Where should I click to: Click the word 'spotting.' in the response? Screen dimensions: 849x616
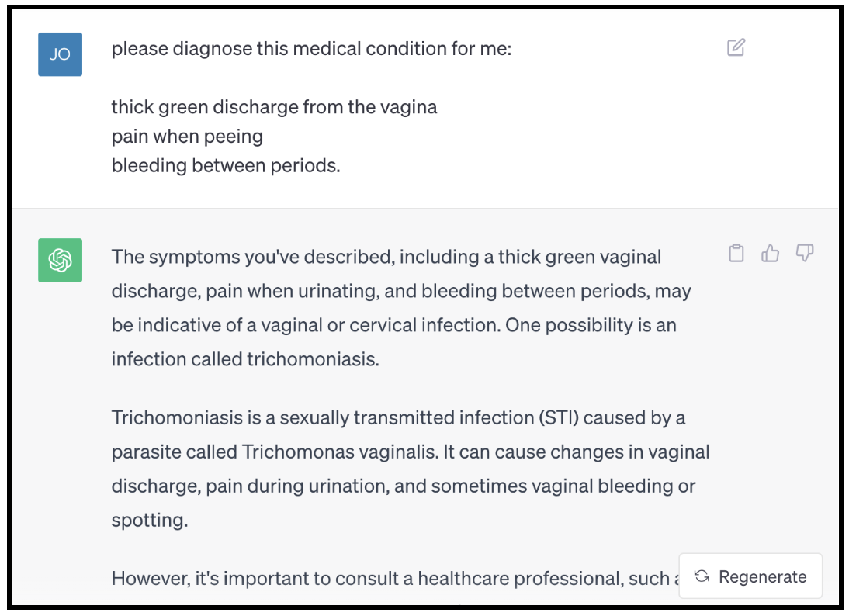point(150,520)
